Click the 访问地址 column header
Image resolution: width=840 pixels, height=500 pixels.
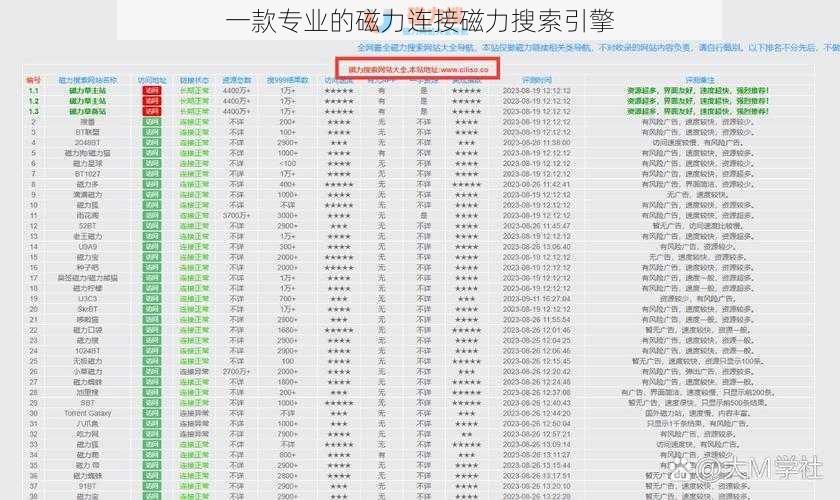click(x=152, y=80)
